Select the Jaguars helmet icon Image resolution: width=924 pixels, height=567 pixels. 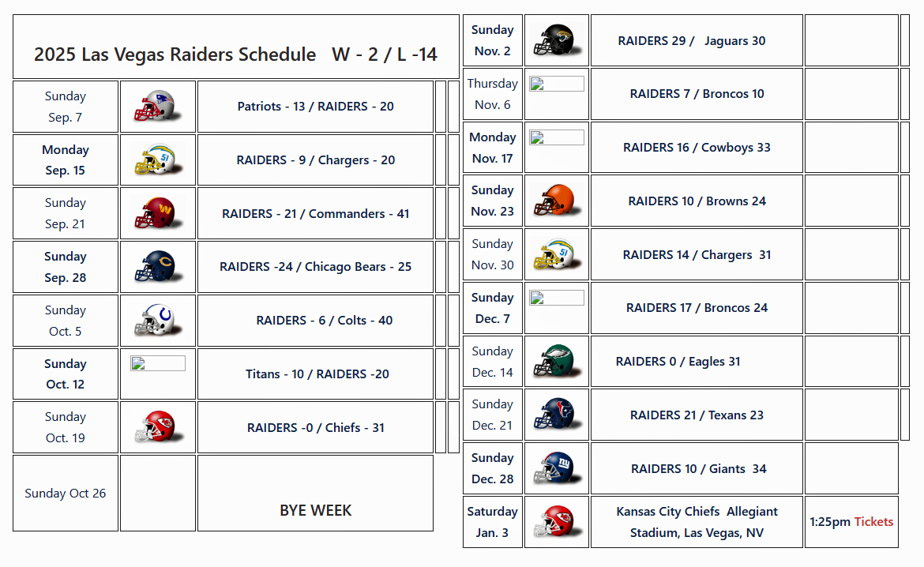[x=555, y=40]
